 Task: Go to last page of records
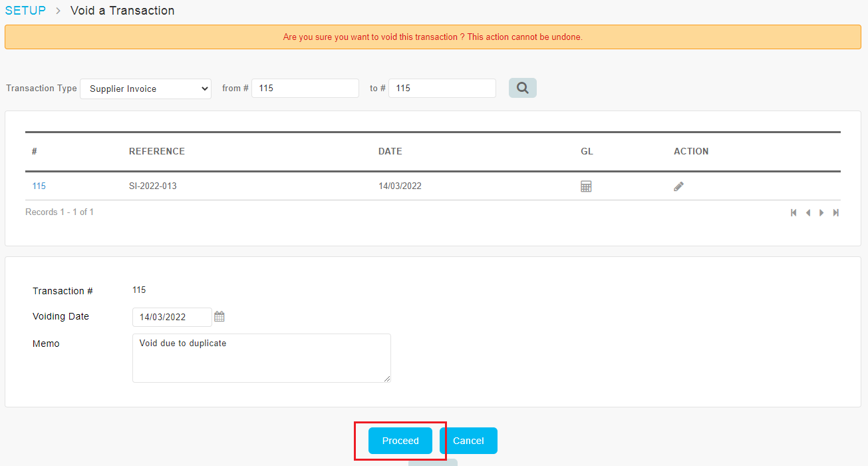point(836,212)
